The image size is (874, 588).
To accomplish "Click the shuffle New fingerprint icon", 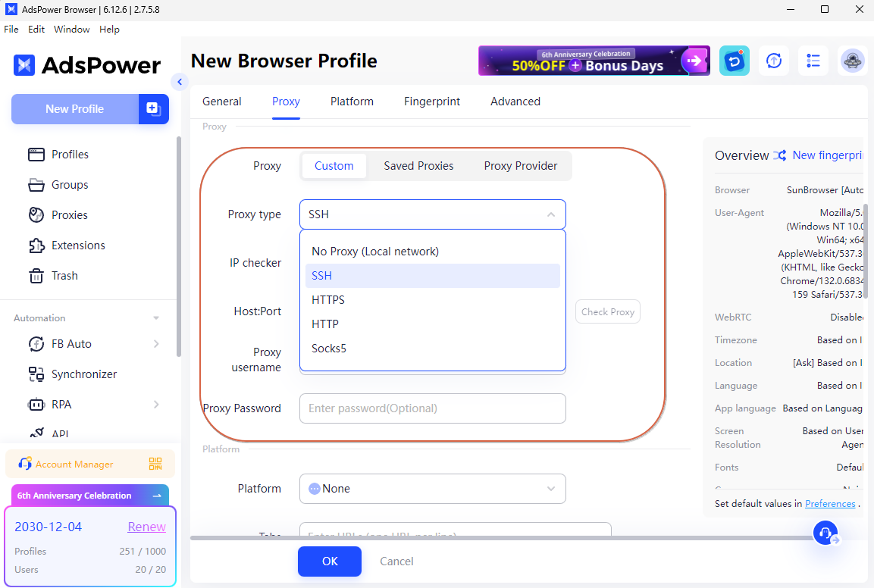I will (x=780, y=155).
